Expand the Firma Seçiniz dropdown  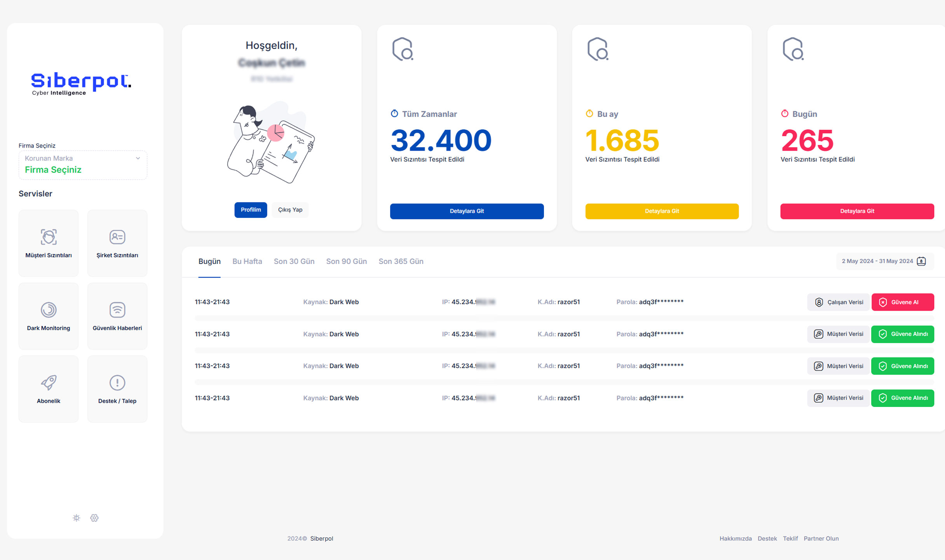83,165
